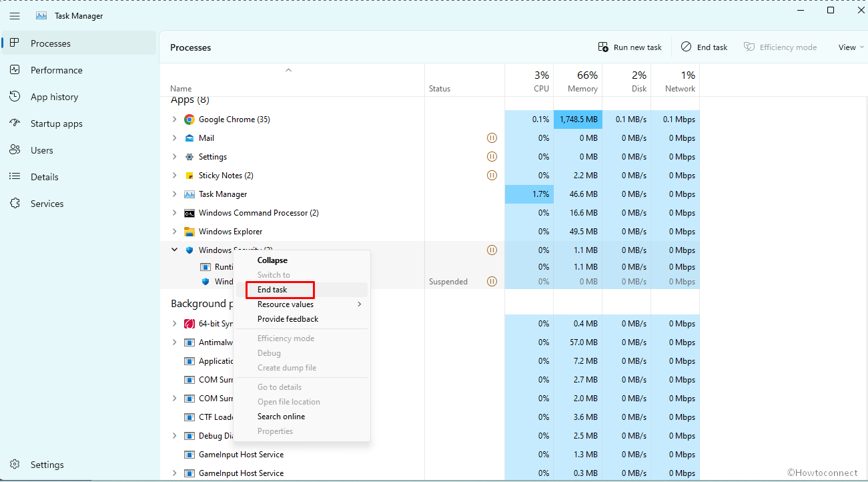Screen dimensions: 868x482
Task: Click the End task toolbar button
Action: (x=704, y=47)
